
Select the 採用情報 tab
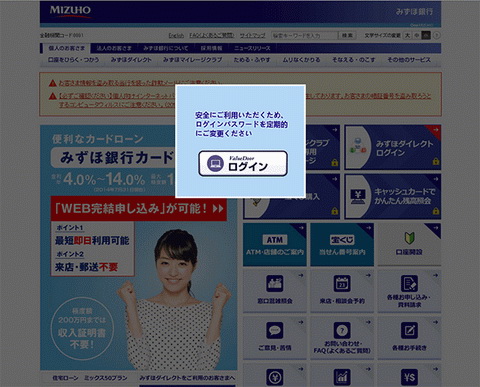(211, 48)
